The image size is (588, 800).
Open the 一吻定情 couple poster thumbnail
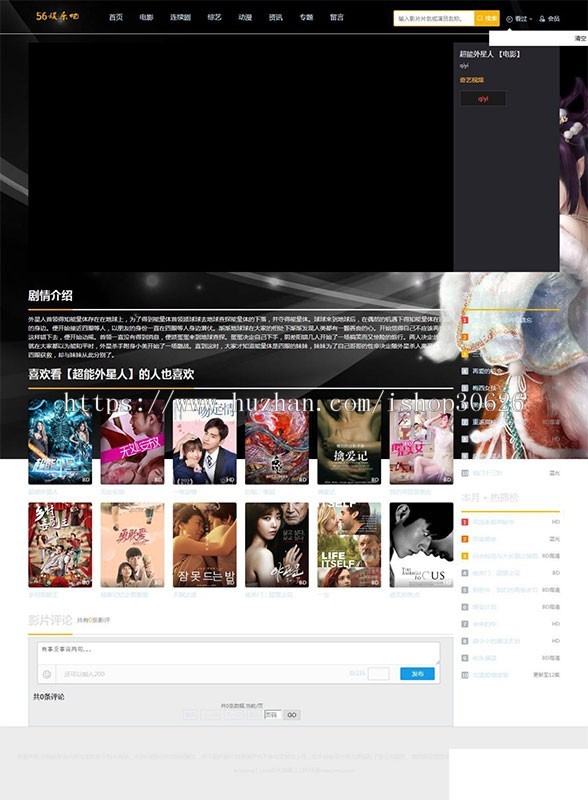pos(205,442)
